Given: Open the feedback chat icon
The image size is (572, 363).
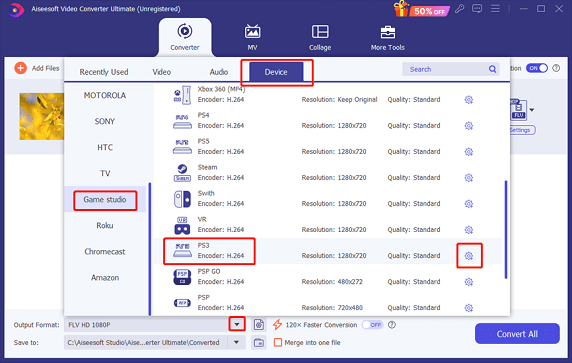Looking at the screenshot, I should 477,9.
